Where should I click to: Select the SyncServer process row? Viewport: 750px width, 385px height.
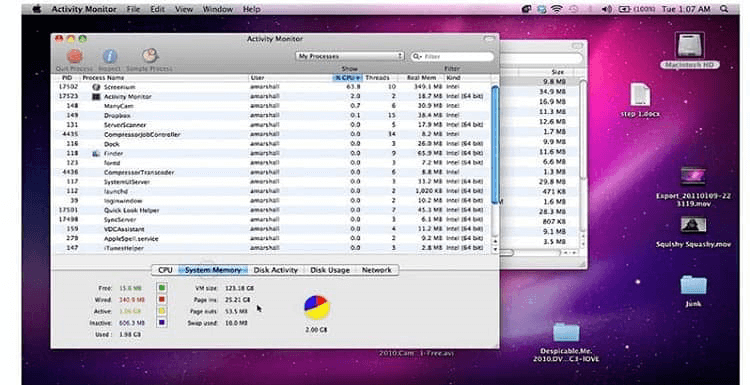[x=272, y=220]
